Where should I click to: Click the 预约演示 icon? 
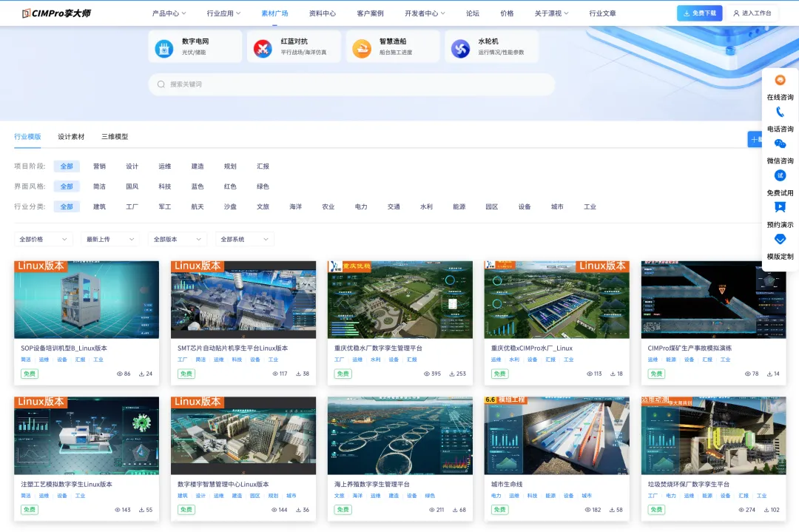781,207
